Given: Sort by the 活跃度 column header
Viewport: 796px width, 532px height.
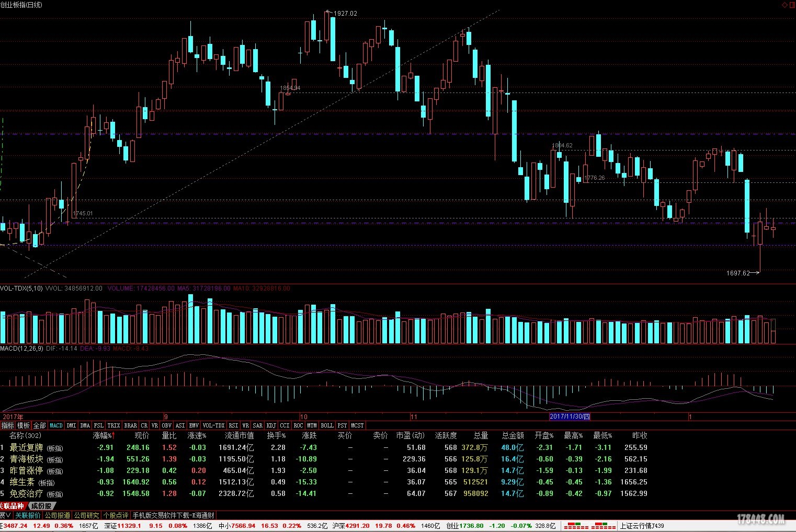Looking at the screenshot, I should [x=446, y=435].
